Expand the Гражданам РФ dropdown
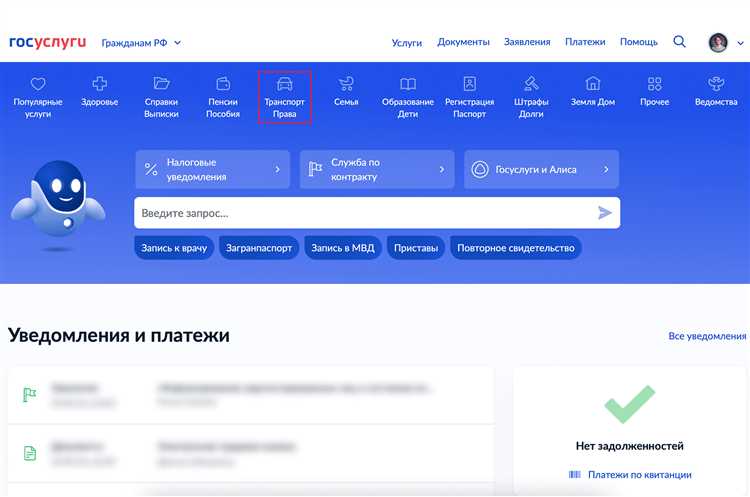The height and width of the screenshot is (497, 750). (141, 43)
